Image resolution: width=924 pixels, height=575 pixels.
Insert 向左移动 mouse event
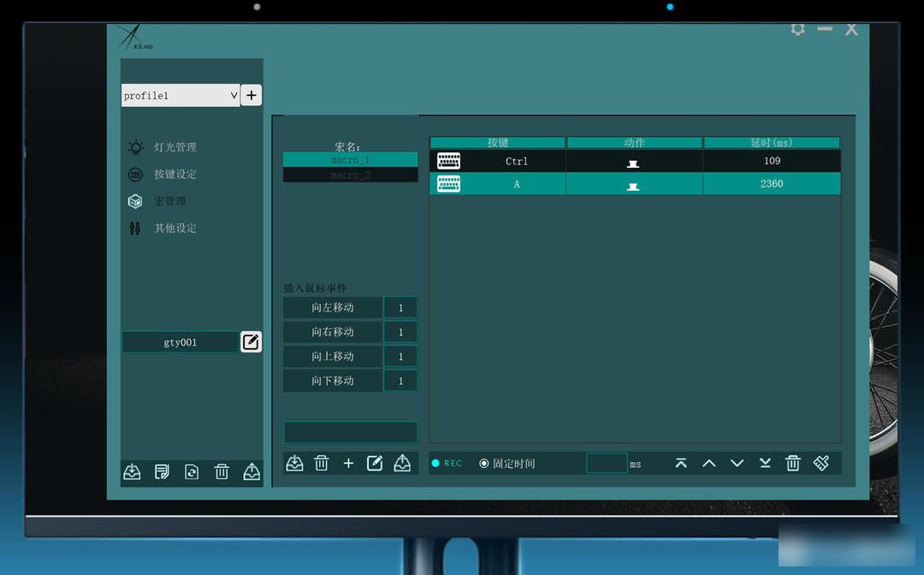[x=333, y=307]
